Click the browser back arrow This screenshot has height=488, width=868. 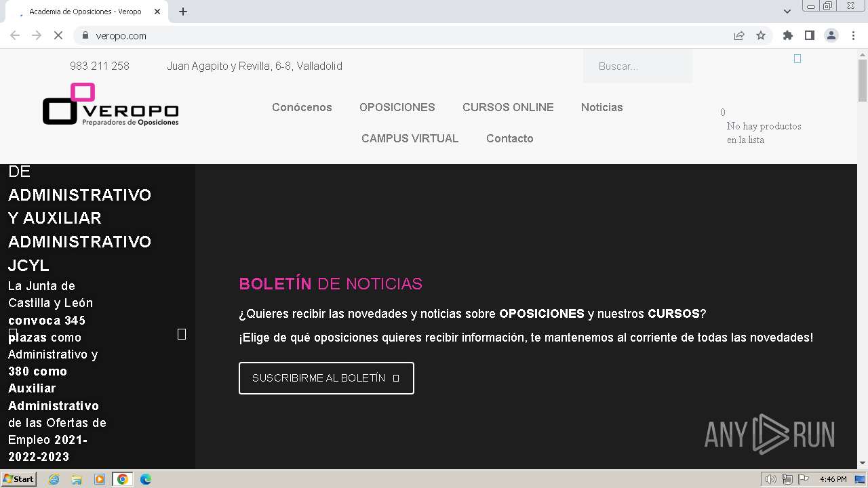coord(15,35)
